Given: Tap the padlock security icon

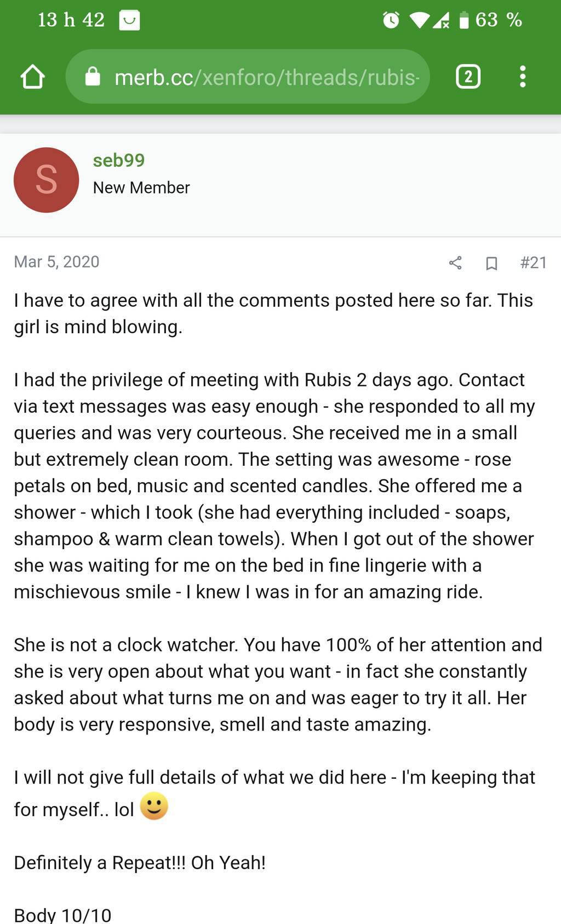Looking at the screenshot, I should pos(93,77).
